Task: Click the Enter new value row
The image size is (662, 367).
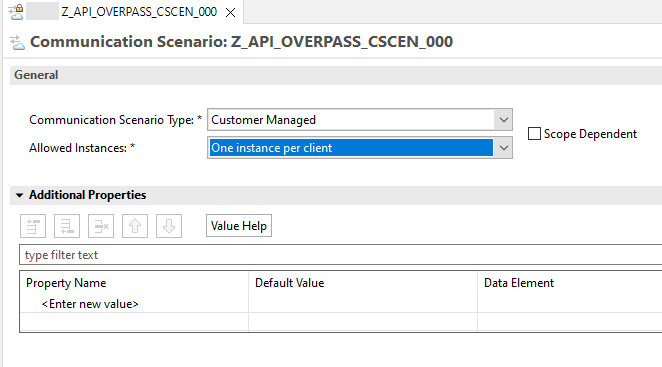Action: [90, 304]
